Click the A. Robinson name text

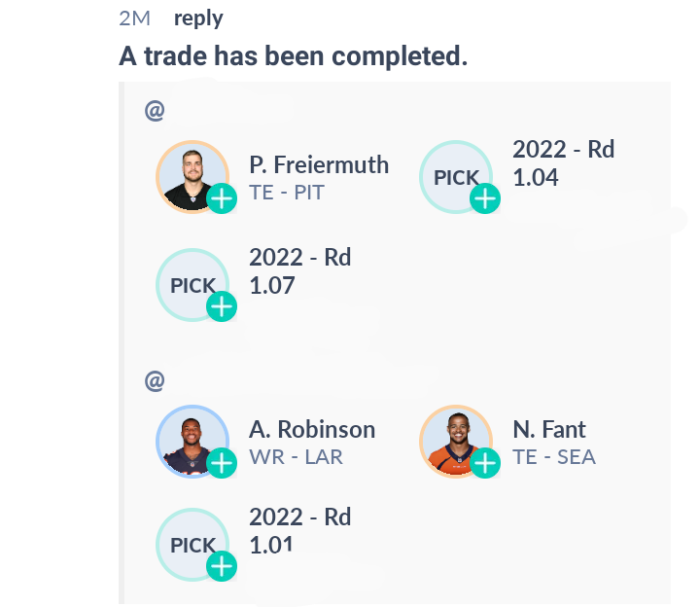[312, 429]
